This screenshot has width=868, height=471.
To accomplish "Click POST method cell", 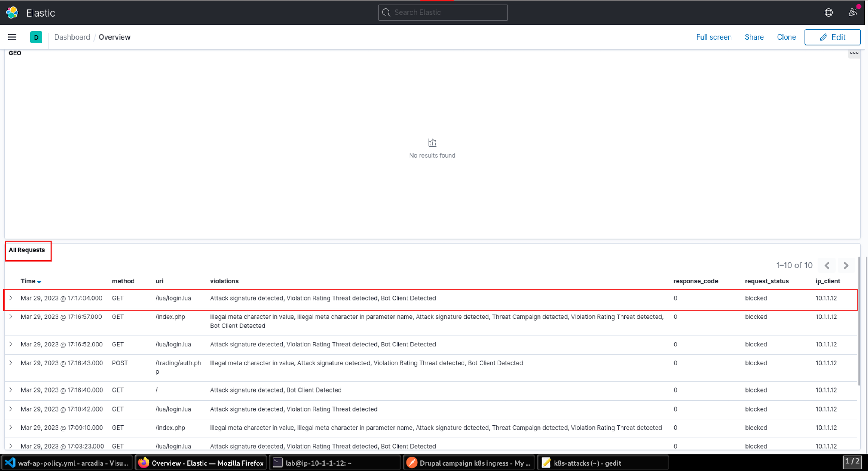I will pos(120,363).
